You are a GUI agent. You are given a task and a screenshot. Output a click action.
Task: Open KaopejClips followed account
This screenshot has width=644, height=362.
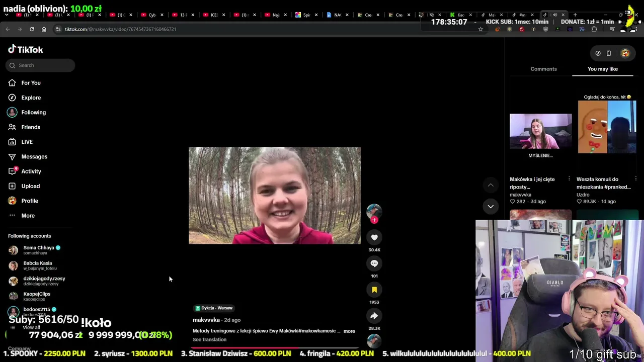coord(36,296)
